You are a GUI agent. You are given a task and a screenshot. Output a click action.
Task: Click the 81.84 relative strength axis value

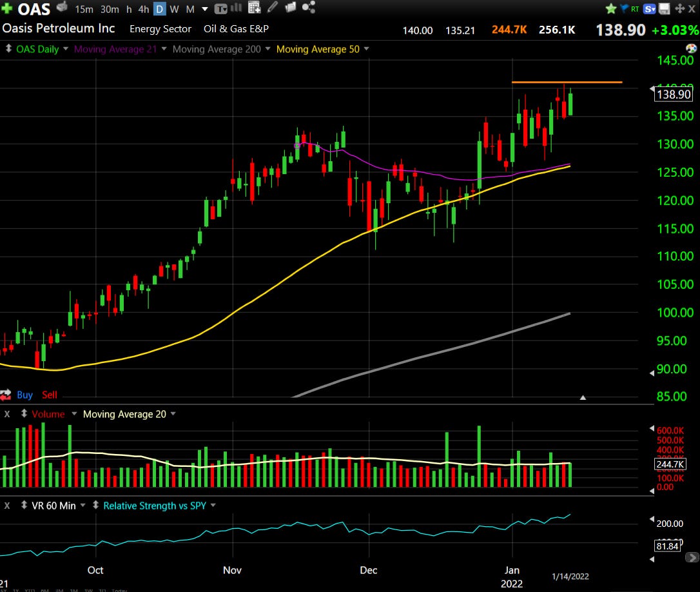point(667,546)
